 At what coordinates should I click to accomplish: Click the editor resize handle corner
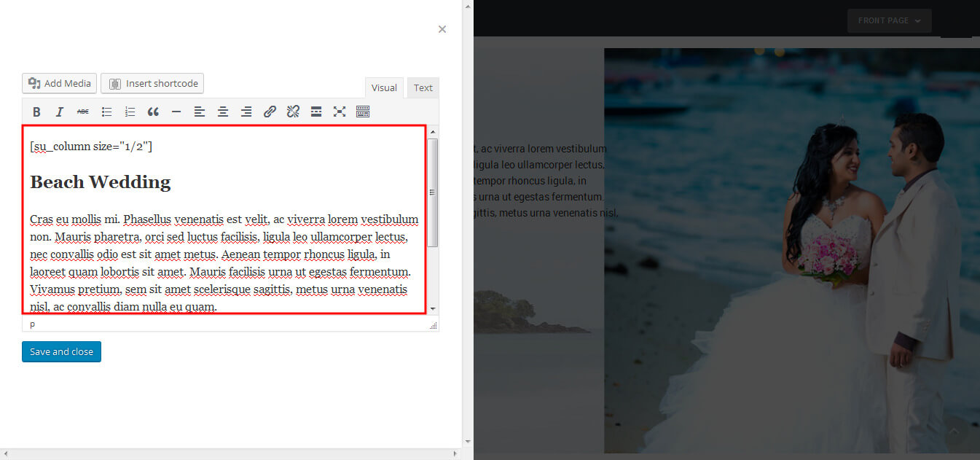(x=434, y=325)
